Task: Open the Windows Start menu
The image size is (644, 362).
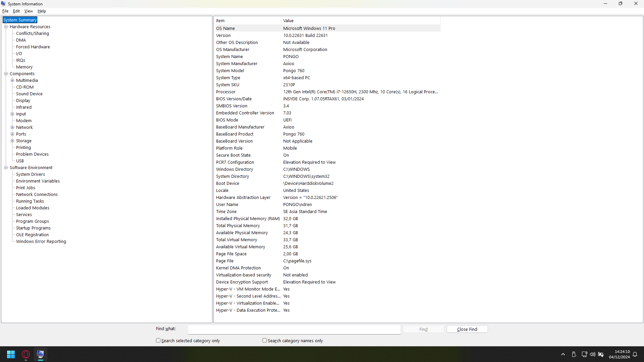Action: point(11,354)
